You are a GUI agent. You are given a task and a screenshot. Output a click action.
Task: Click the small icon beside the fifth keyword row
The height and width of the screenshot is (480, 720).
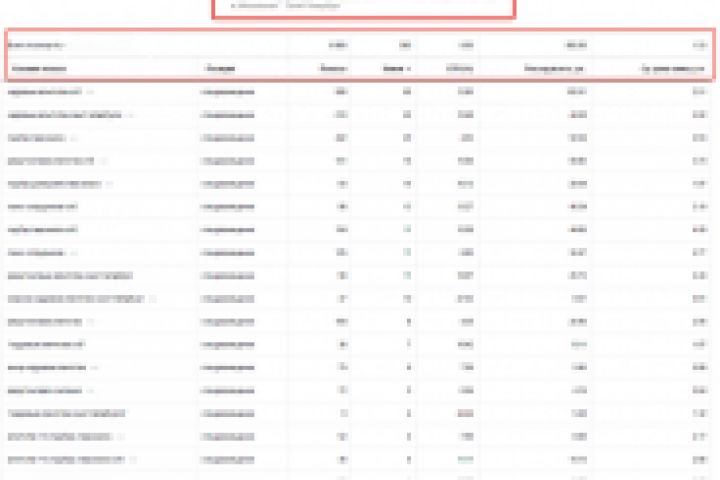[x=109, y=184]
